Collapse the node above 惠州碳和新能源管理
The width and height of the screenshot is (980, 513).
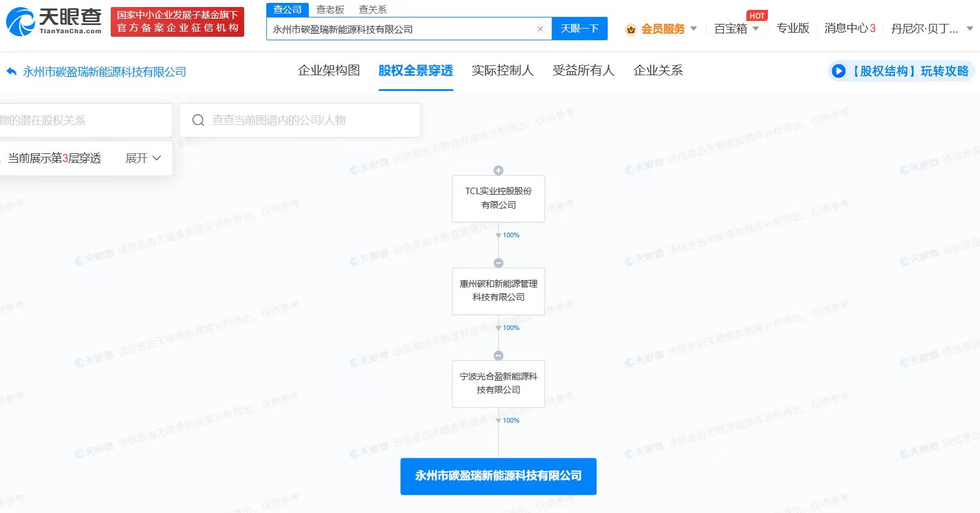(x=498, y=263)
